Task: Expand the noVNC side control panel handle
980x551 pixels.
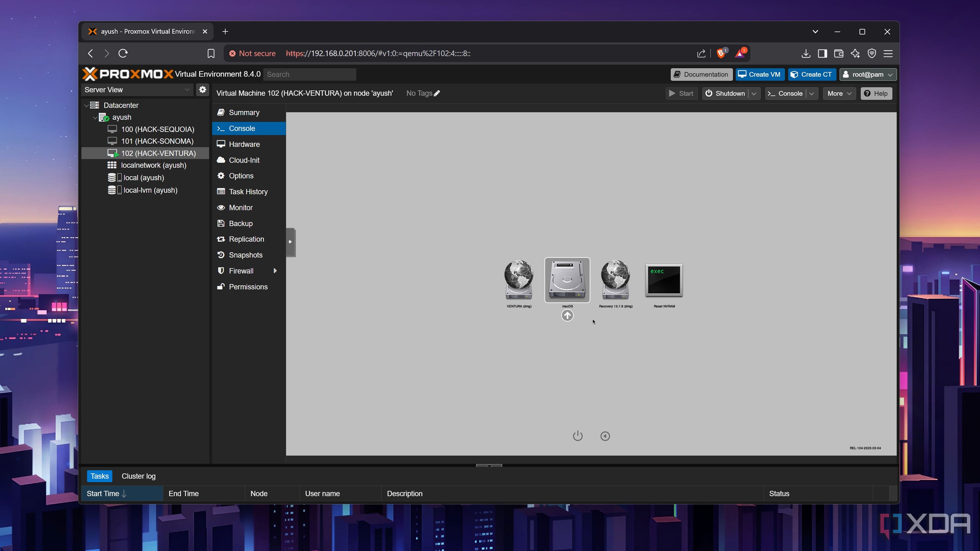Action: click(290, 242)
